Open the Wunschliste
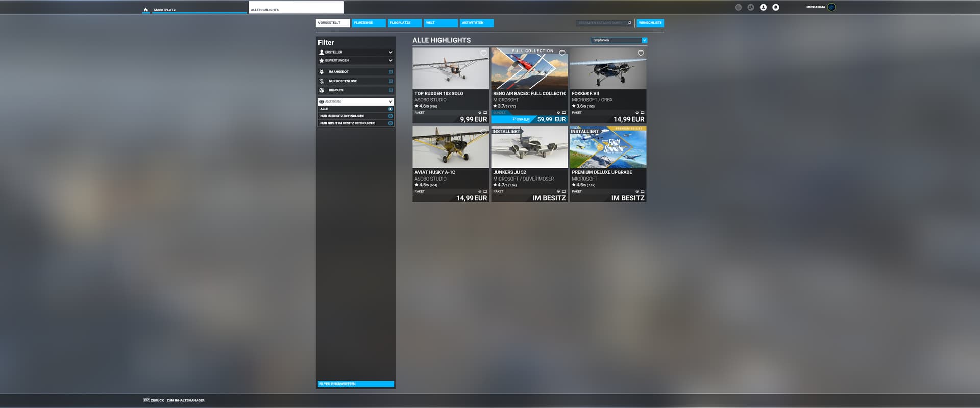980x408 pixels. (x=650, y=23)
